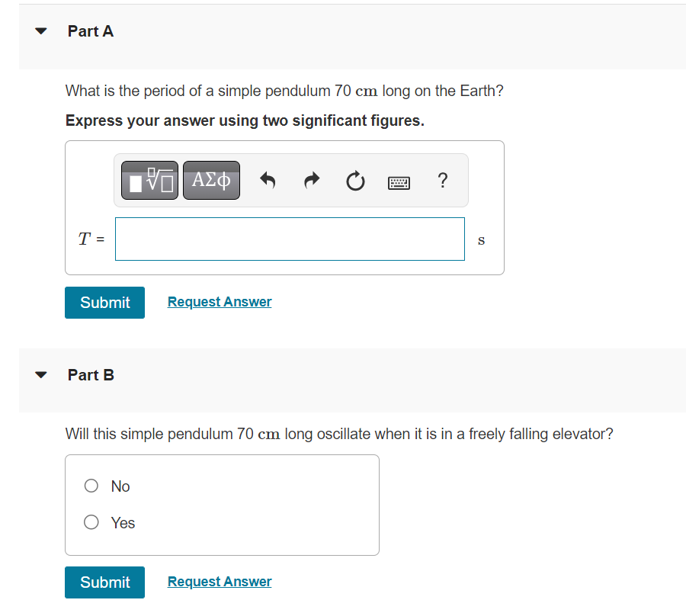Viewport: 686px width, 616px height.
Task: Open help with the question mark icon
Action: (x=443, y=181)
